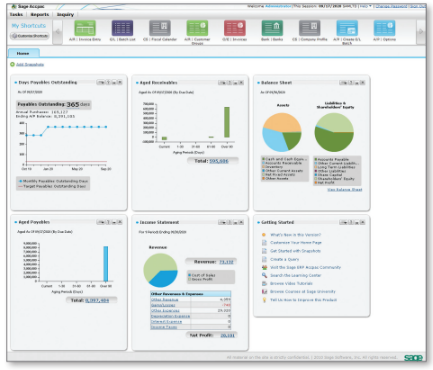Click the Aged Payables total amount link
This screenshot has height=370, width=433.
97,300
